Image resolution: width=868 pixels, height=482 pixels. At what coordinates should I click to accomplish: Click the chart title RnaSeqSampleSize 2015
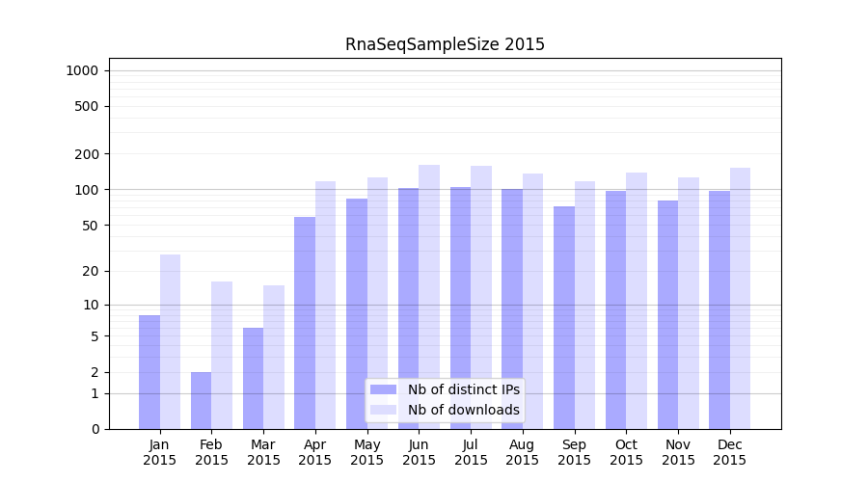pyautogui.click(x=445, y=44)
